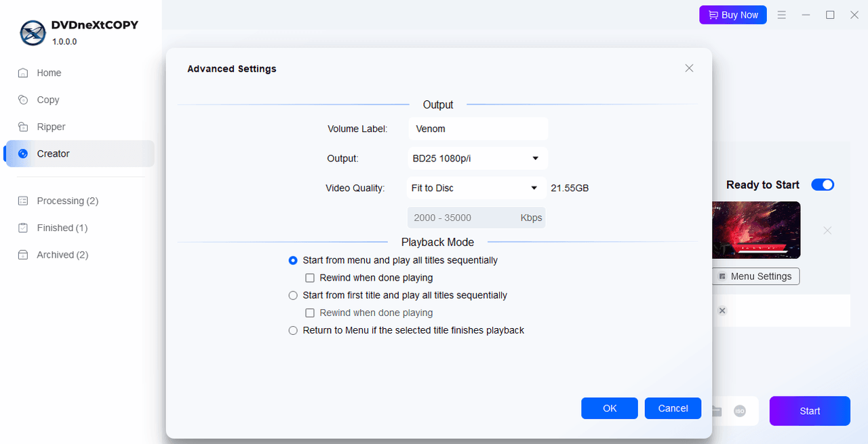Image resolution: width=868 pixels, height=444 pixels.
Task: Go to the Copy module
Action: pos(80,100)
